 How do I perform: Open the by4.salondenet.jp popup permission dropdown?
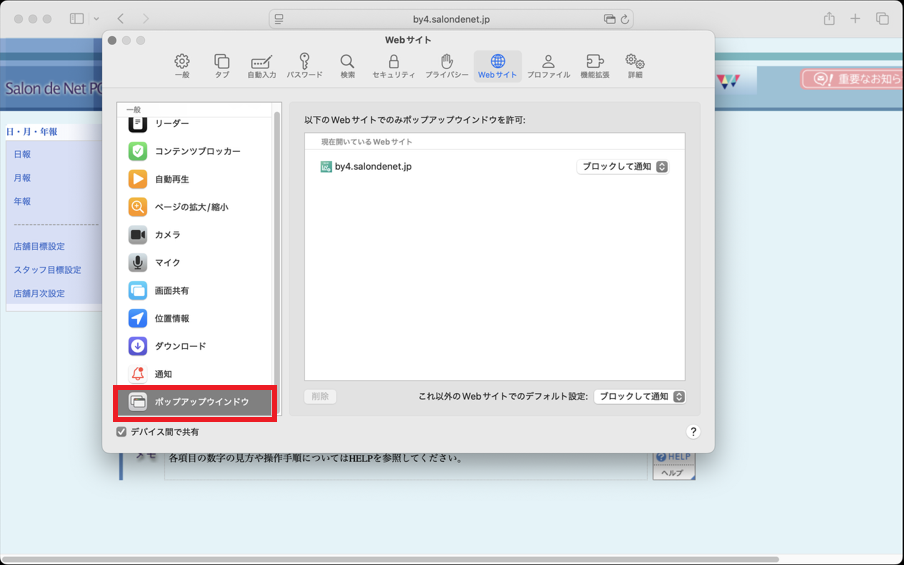pos(622,167)
